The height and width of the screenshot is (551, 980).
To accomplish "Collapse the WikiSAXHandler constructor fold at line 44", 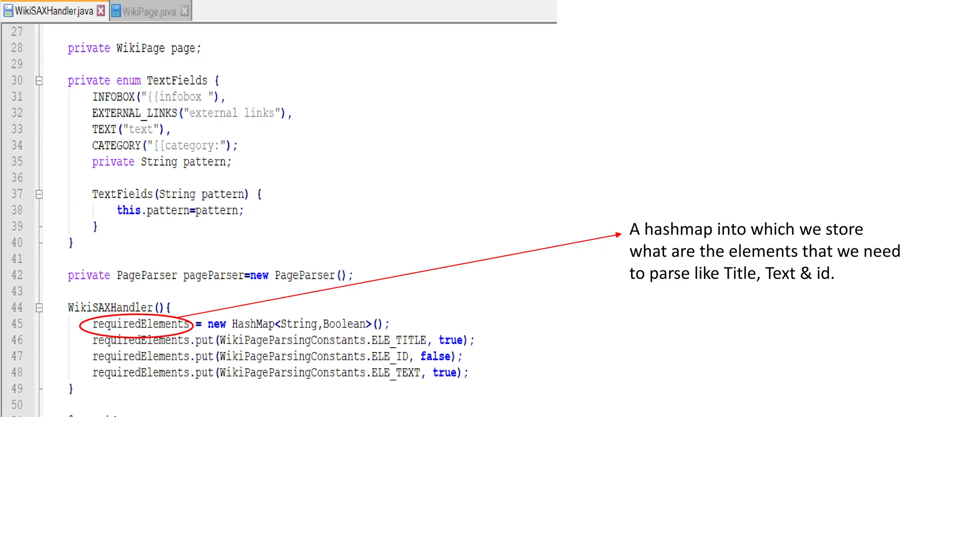I will pos(39,308).
